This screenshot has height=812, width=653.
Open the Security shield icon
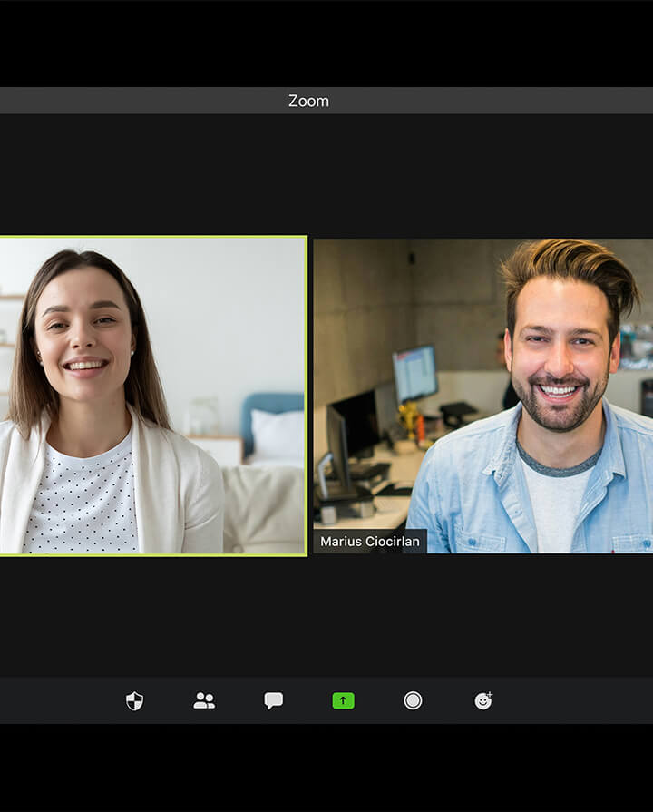134,701
